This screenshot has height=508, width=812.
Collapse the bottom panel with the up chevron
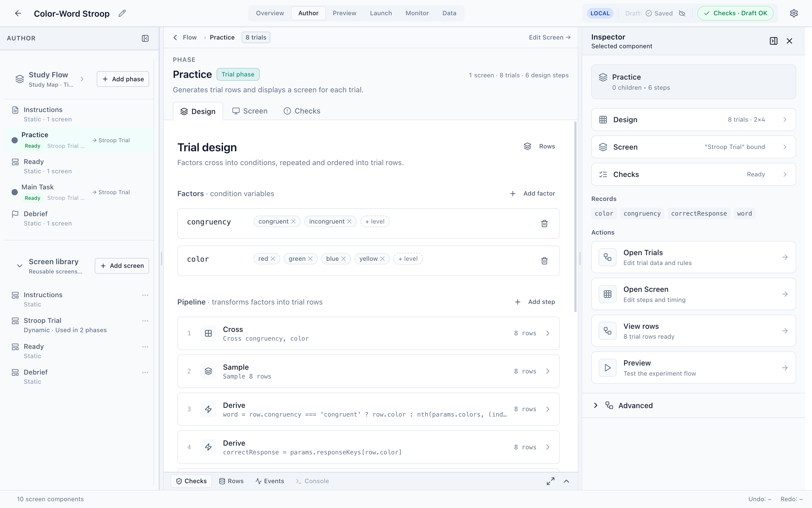(x=566, y=481)
